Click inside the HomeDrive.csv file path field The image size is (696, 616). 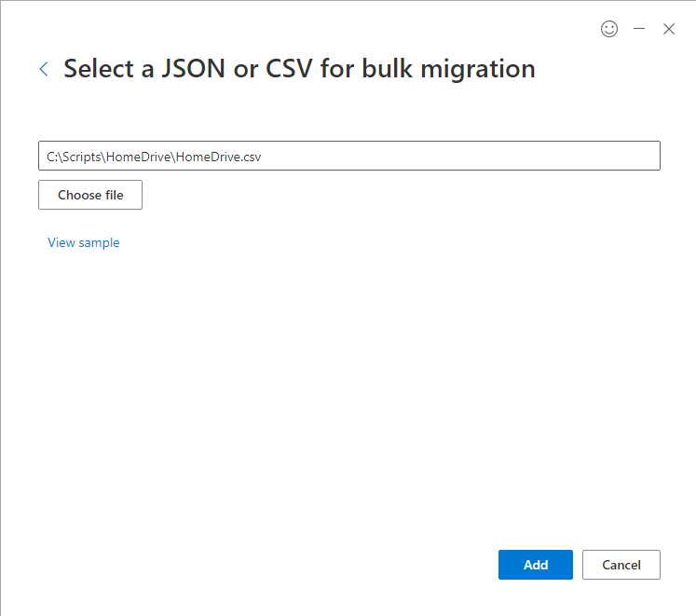pyautogui.click(x=349, y=156)
